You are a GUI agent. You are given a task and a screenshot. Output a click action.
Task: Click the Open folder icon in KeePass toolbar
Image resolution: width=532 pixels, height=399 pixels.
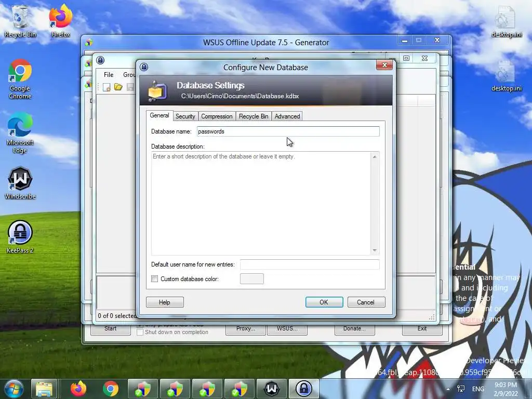(118, 87)
